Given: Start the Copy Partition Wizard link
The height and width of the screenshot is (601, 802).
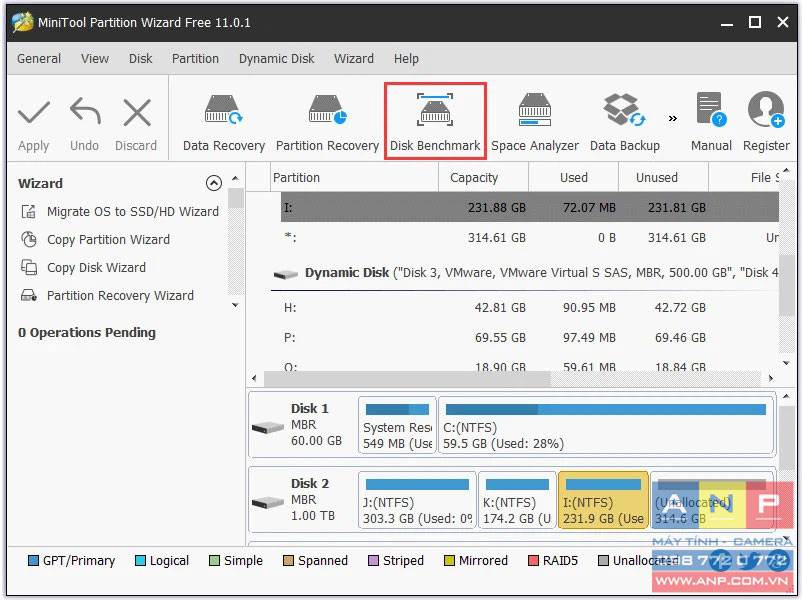Looking at the screenshot, I should pos(108,239).
